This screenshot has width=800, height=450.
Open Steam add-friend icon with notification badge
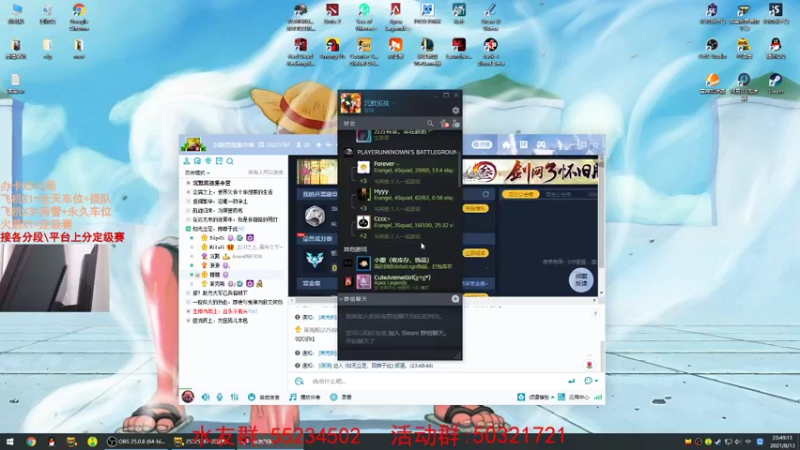point(444,123)
